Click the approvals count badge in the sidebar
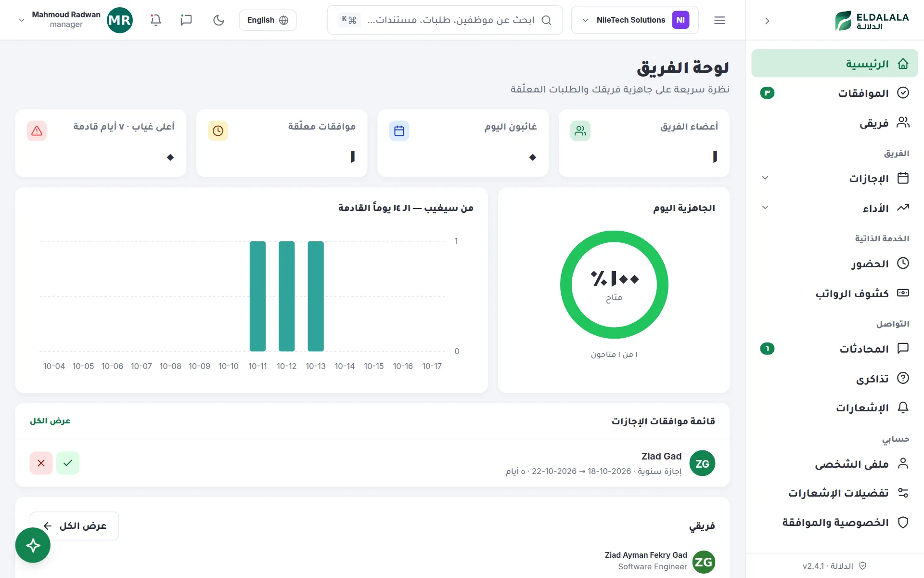 click(x=767, y=93)
